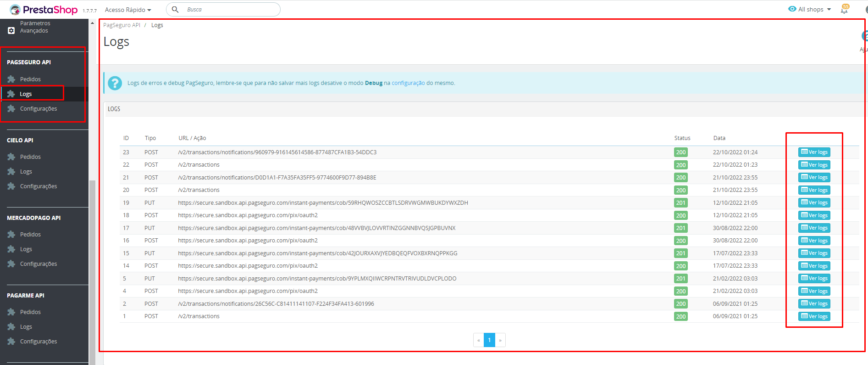
Task: Click puzzle icon beside Pagarme Logs
Action: point(11,326)
